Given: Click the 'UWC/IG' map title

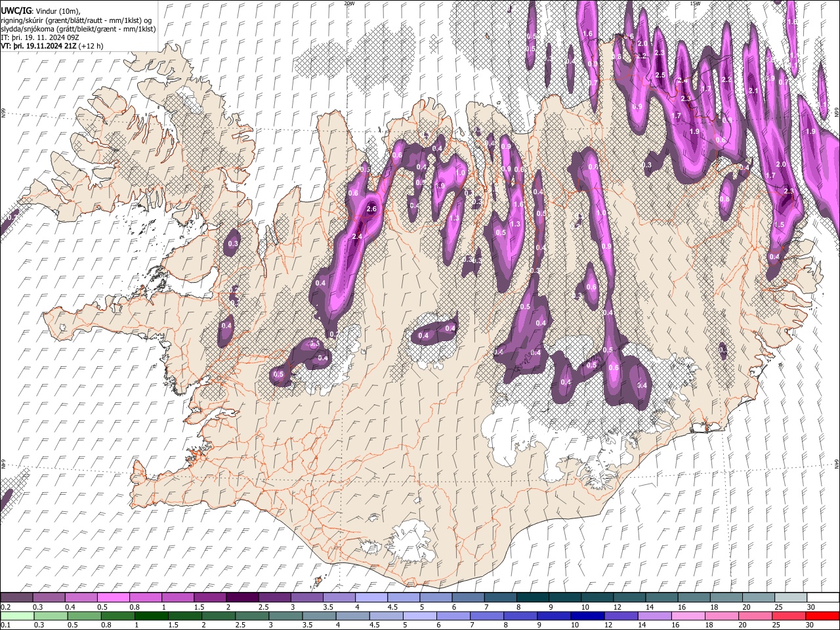Looking at the screenshot, I should click(x=16, y=10).
